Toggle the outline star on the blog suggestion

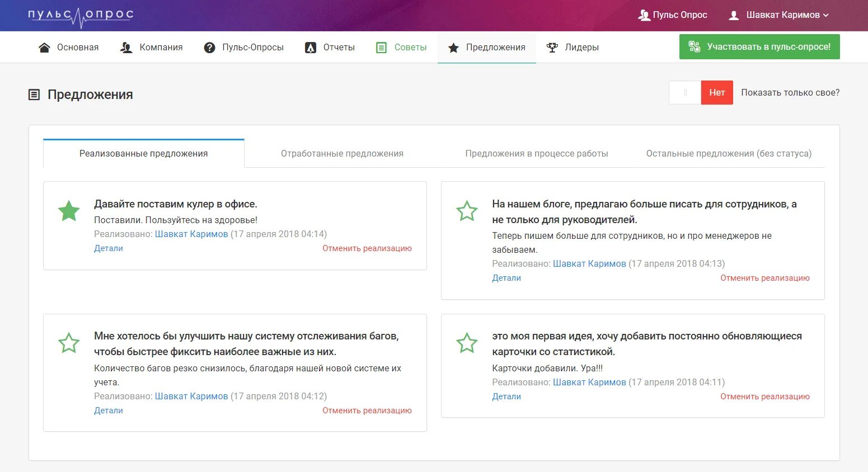pos(467,211)
